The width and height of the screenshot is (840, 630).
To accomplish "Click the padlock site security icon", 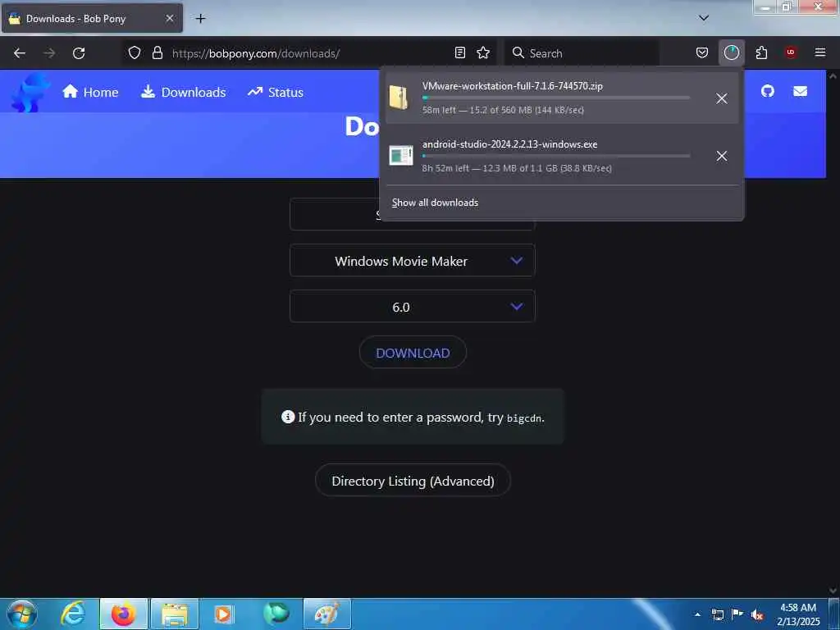I will point(157,52).
